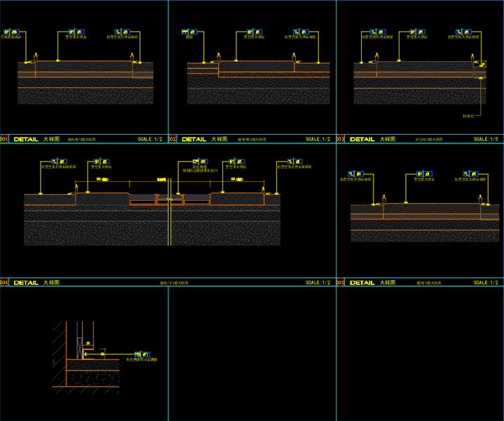The width and height of the screenshot is (504, 421).
Task: Select 大样图 label beside detail 005 title
Action: coord(388,282)
